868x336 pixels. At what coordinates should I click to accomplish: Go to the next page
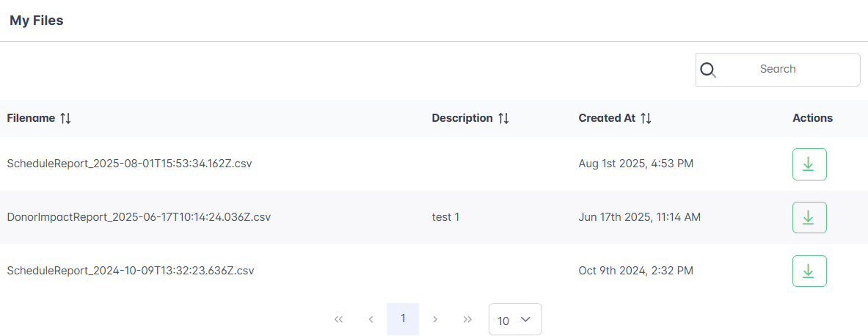[x=435, y=319]
